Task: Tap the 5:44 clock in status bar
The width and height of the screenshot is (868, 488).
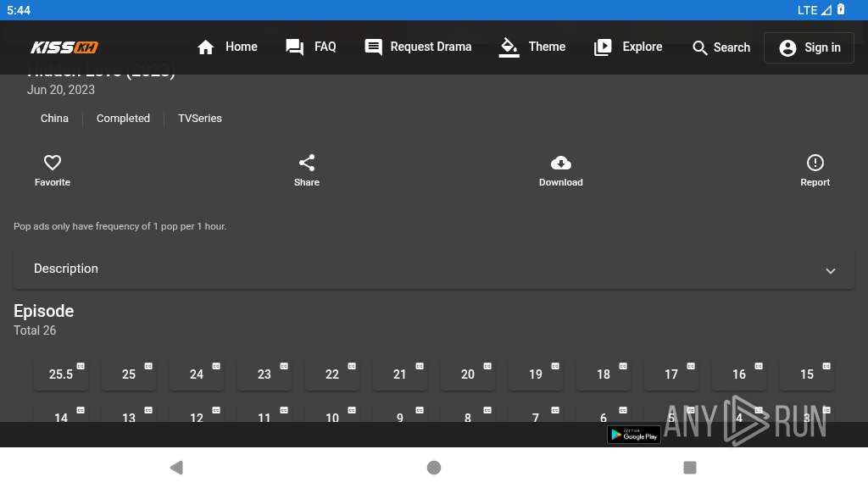Action: (19, 10)
